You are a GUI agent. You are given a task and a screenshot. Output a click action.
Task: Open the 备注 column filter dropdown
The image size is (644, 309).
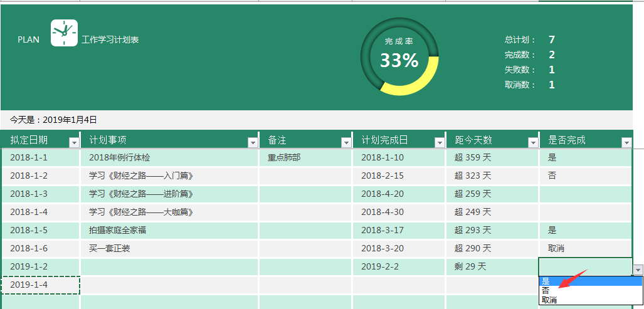pos(346,142)
